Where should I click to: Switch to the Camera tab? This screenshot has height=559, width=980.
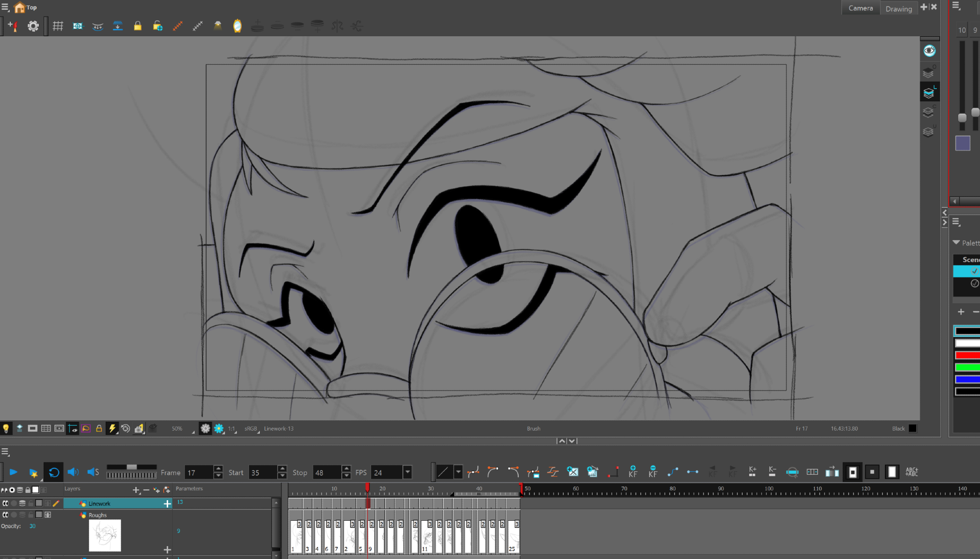click(x=860, y=8)
